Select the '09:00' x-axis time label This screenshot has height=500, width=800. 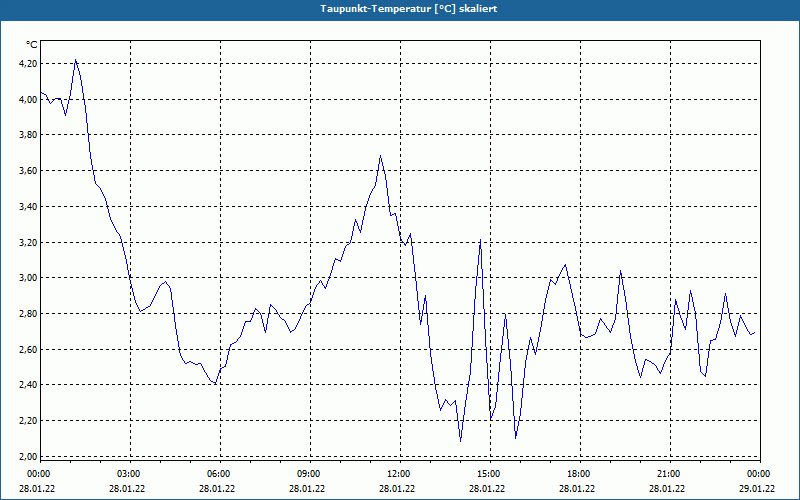pyautogui.click(x=308, y=474)
